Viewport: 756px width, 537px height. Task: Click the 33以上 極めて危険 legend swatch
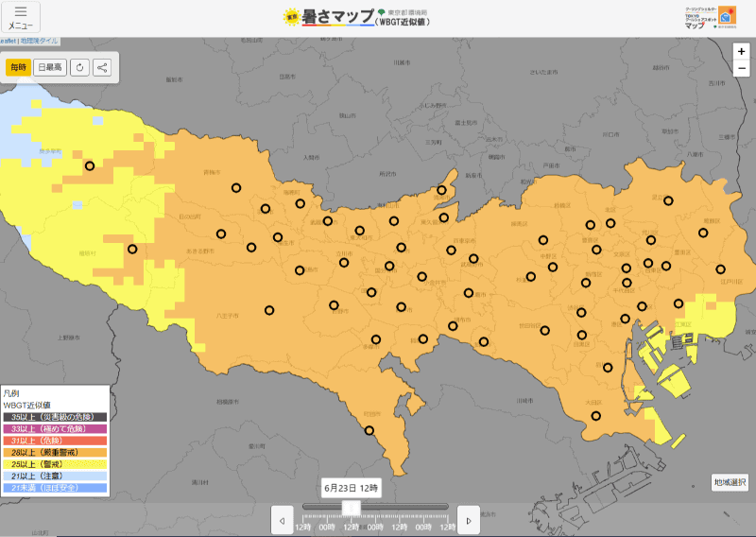55,428
